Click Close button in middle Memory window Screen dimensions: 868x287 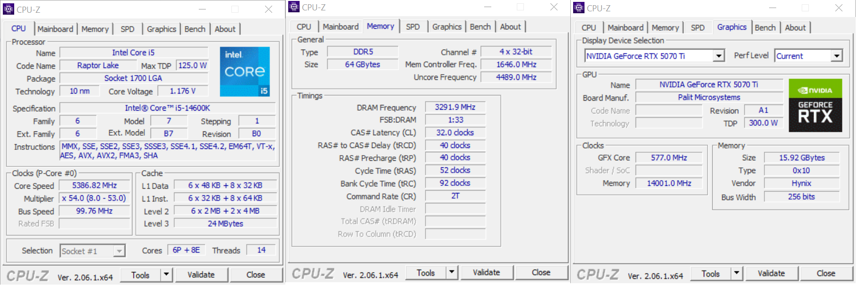(x=541, y=272)
